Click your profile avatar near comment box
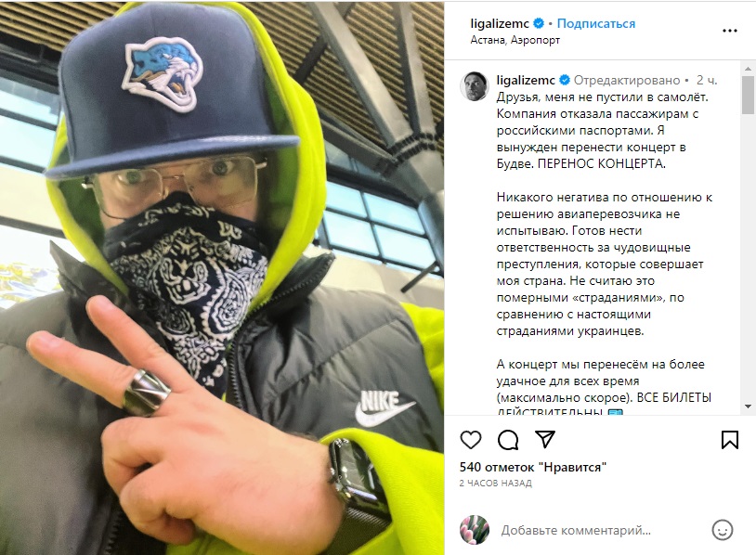 475,530
